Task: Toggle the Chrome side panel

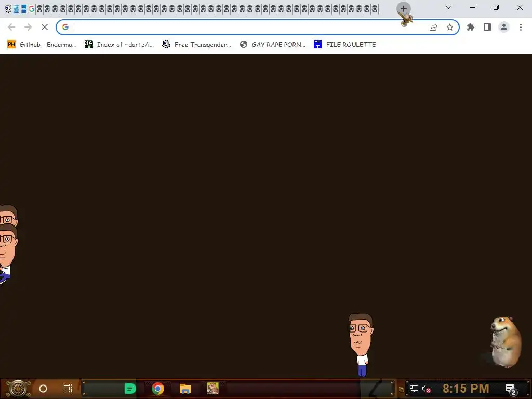Action: [x=487, y=27]
